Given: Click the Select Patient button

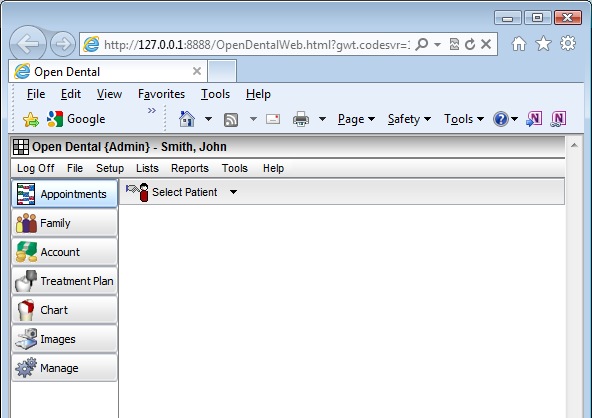Looking at the screenshot, I should coord(172,192).
